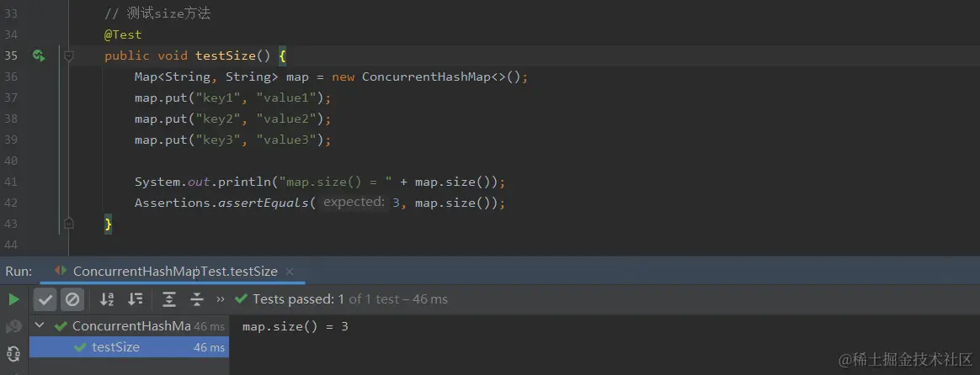Toggle the Show Passed tests checkmark filter

45,299
